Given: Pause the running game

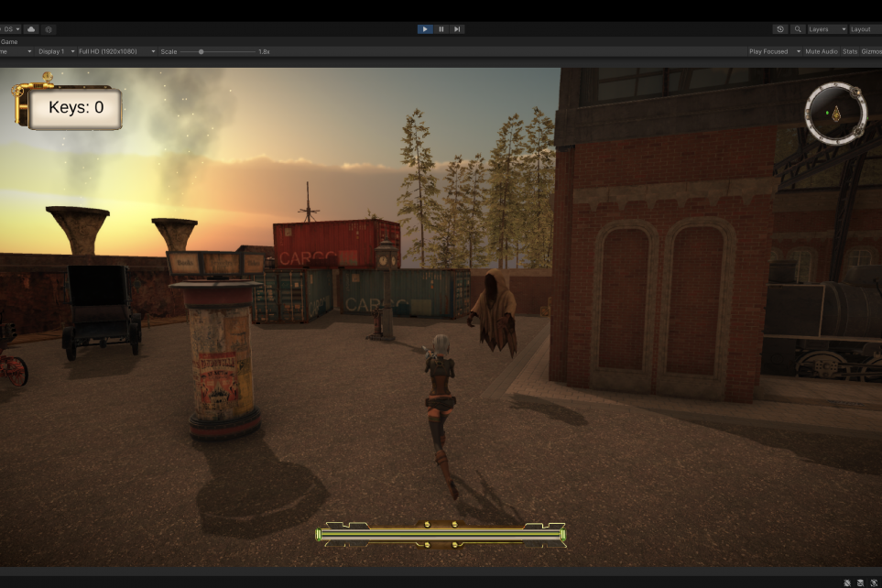Looking at the screenshot, I should 441,29.
